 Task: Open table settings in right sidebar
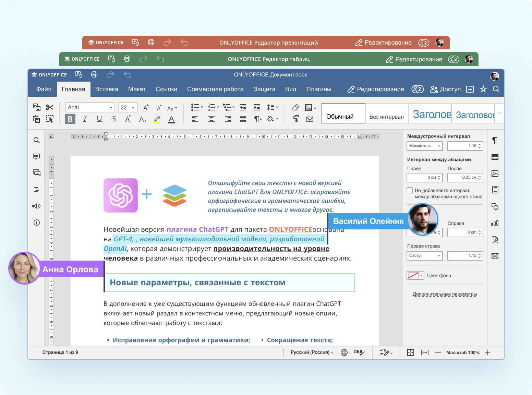pyautogui.click(x=495, y=157)
